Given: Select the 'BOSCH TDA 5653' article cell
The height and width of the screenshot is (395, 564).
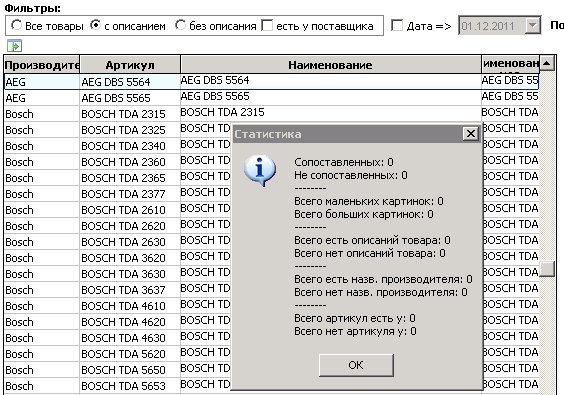Looking at the screenshot, I should click(x=129, y=386).
